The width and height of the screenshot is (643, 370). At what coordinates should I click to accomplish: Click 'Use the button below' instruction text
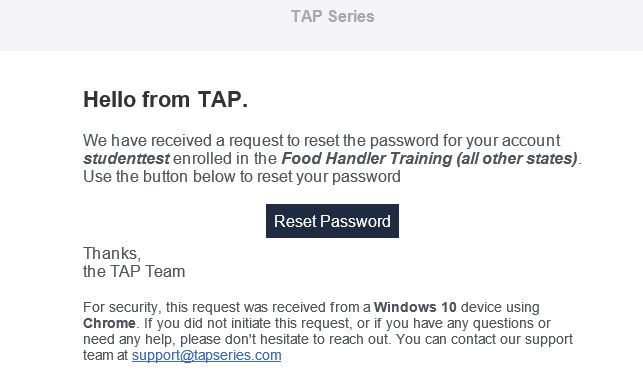(x=242, y=177)
